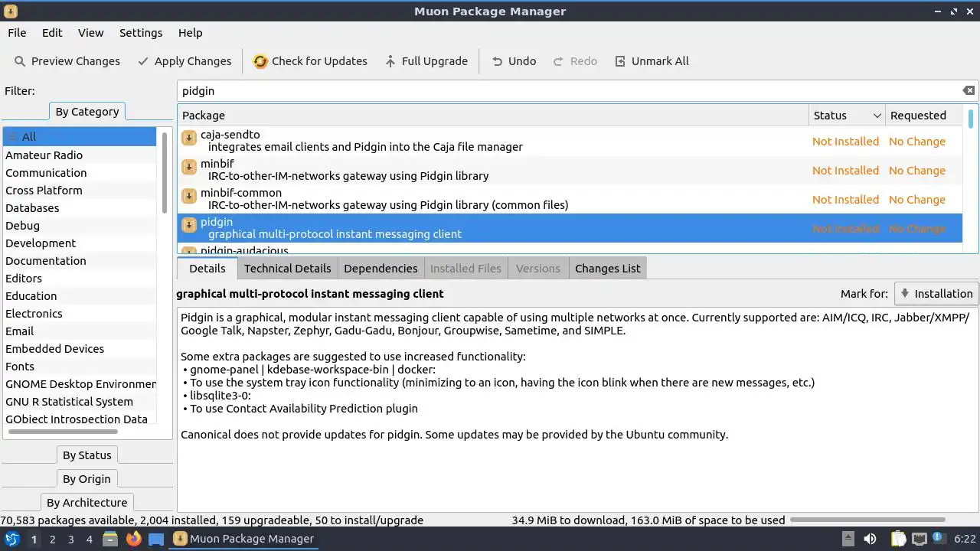The image size is (980, 551).
Task: Switch to the Technical Details tab
Action: click(x=287, y=268)
